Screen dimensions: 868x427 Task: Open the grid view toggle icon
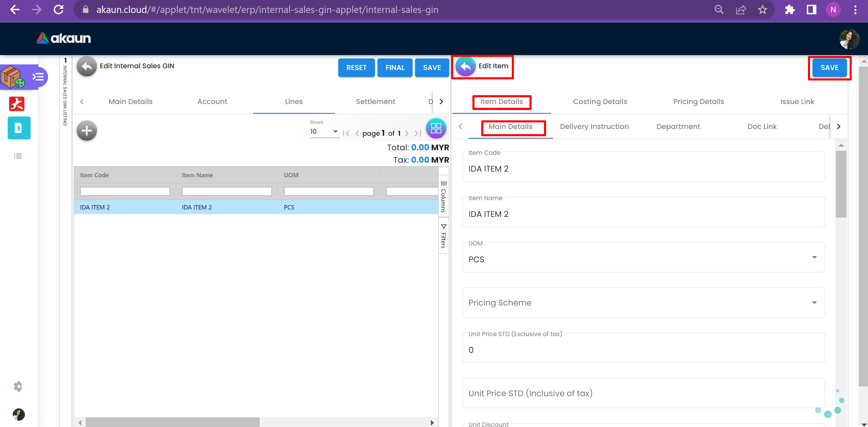pyautogui.click(x=436, y=129)
